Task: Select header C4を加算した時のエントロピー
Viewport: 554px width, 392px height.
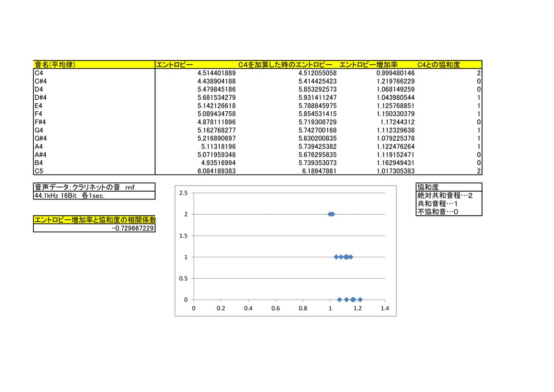Action: click(x=285, y=64)
